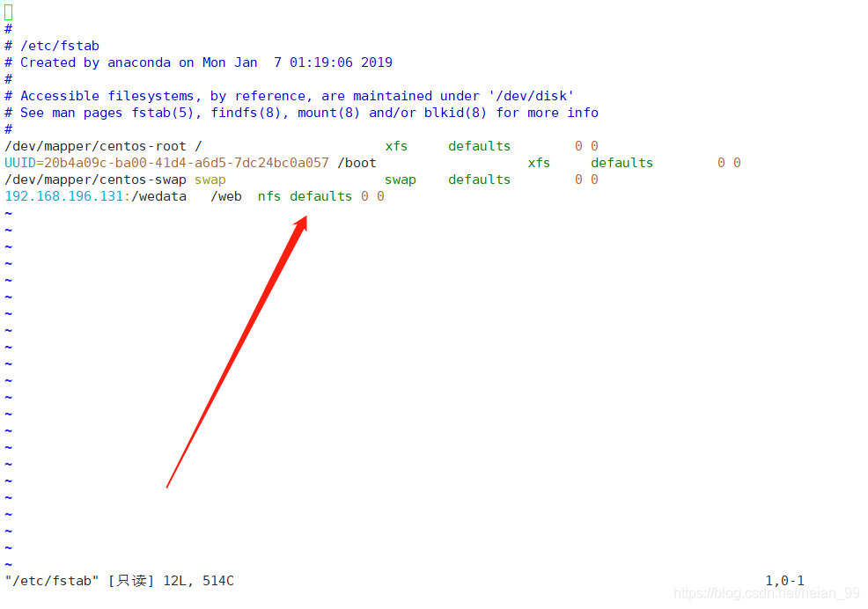
Task: Click the /boot mount point text
Action: pyautogui.click(x=357, y=163)
